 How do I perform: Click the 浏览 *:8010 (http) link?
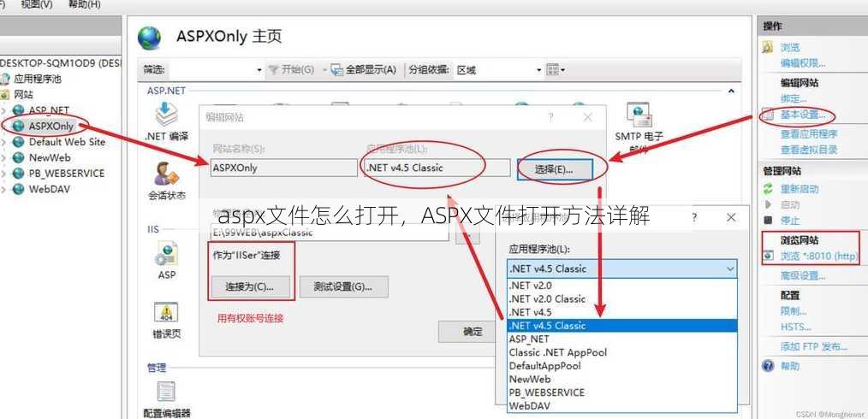tap(819, 257)
